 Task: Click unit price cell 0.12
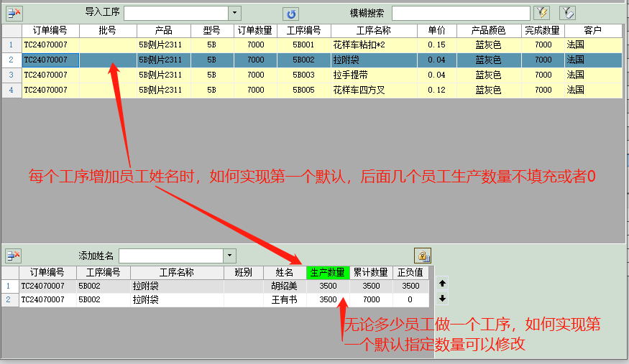(437, 90)
